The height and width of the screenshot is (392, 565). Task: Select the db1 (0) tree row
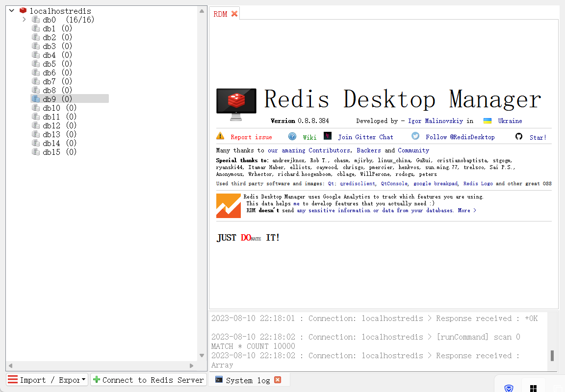(57, 28)
